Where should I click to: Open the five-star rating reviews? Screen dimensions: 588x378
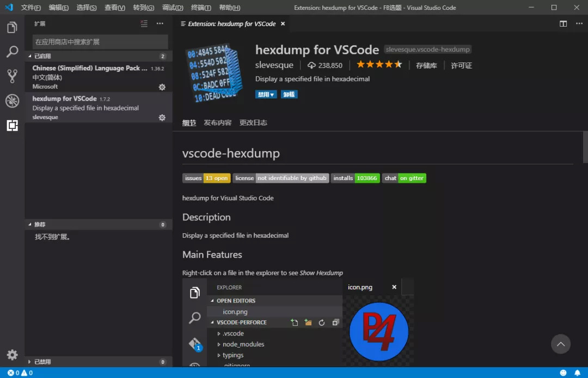point(379,64)
